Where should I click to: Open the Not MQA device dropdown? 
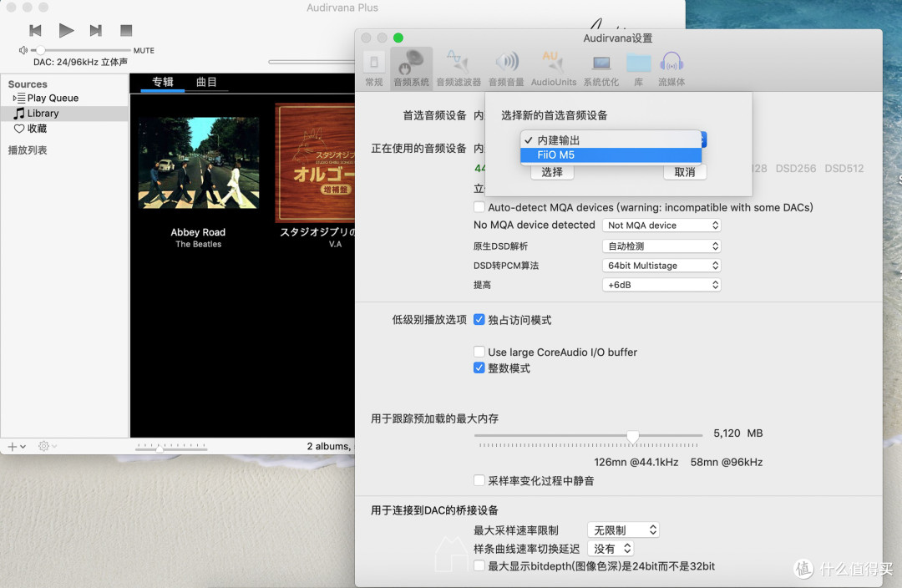point(661,226)
